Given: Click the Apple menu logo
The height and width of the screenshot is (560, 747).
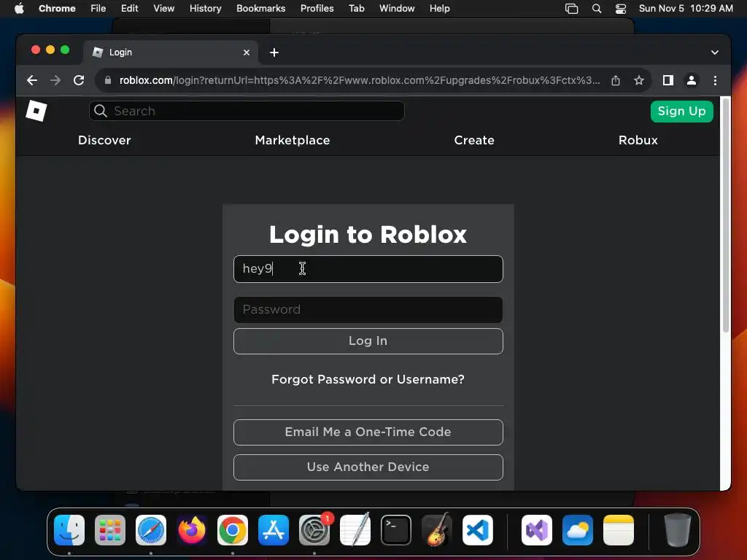Looking at the screenshot, I should click(19, 9).
